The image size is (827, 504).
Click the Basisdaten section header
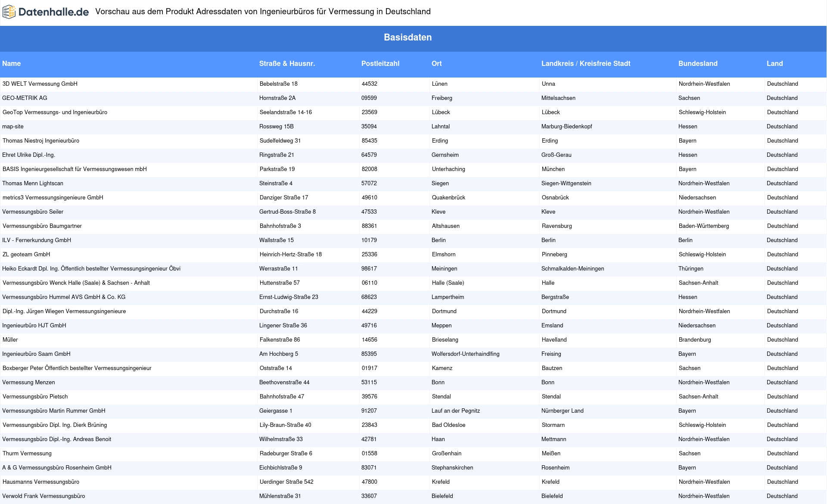(407, 37)
